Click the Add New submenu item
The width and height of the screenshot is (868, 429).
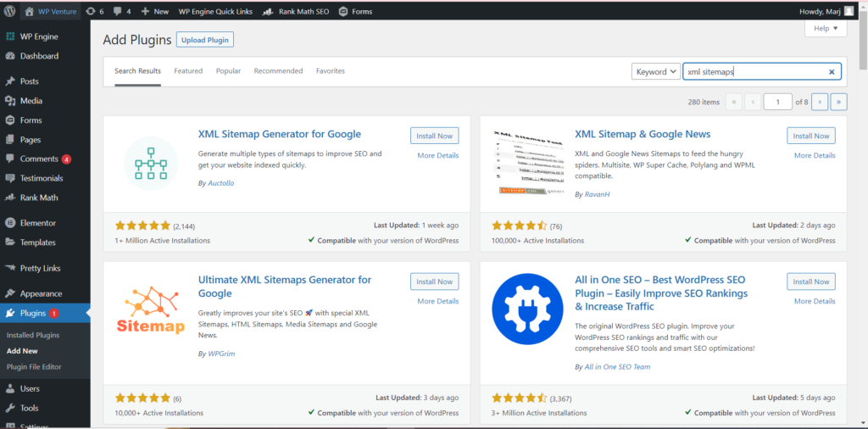(22, 351)
